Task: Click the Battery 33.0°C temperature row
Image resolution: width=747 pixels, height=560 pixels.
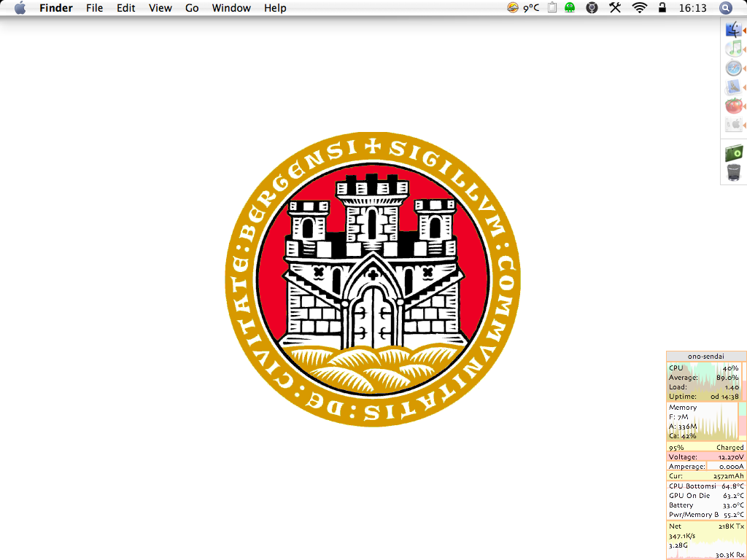Action: 706,505
